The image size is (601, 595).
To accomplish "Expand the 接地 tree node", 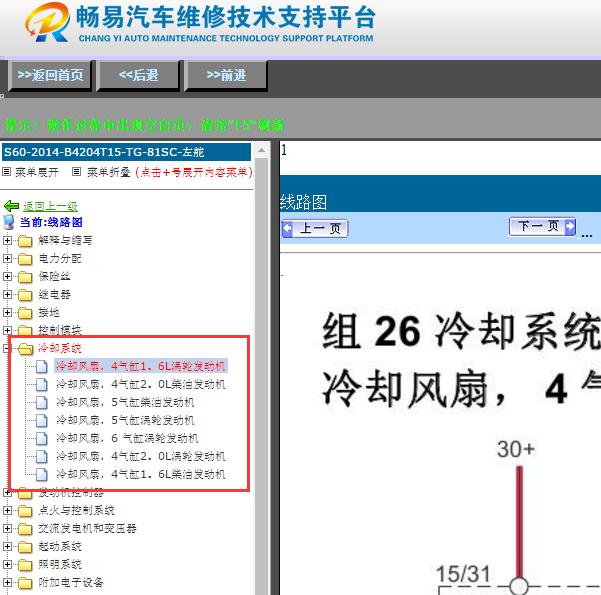I will pos(7,312).
